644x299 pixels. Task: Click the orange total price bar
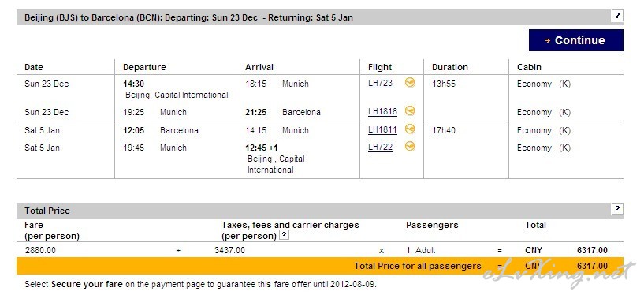pyautogui.click(x=320, y=266)
